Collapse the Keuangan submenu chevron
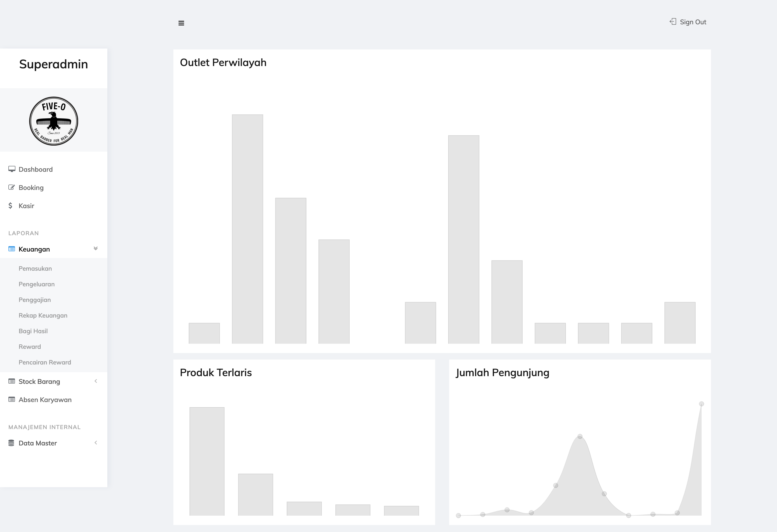777x532 pixels. (x=96, y=248)
